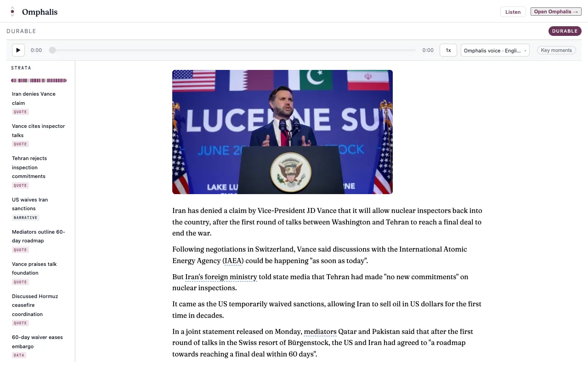
Task: Open the 1x playback speed selector
Action: [x=448, y=50]
